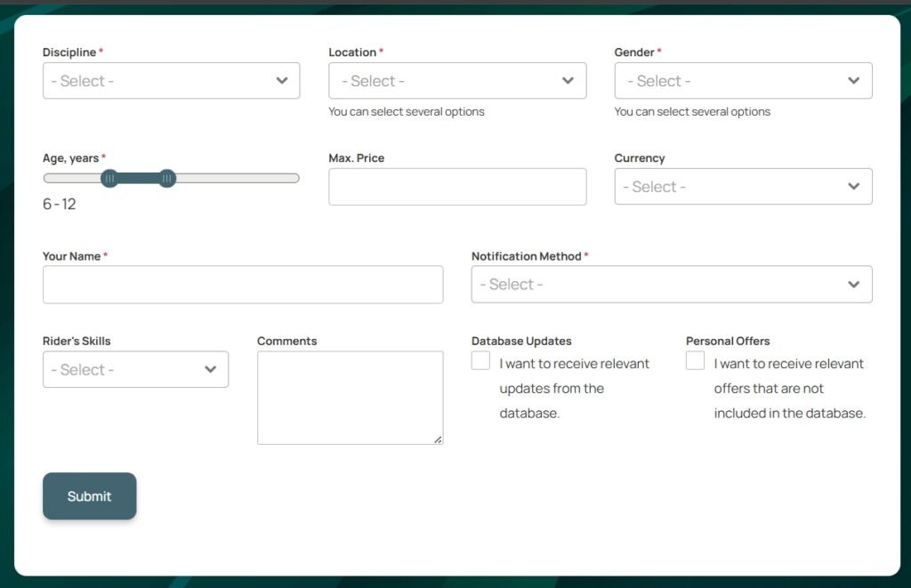Click the Gender field's chevron icon

pos(853,81)
